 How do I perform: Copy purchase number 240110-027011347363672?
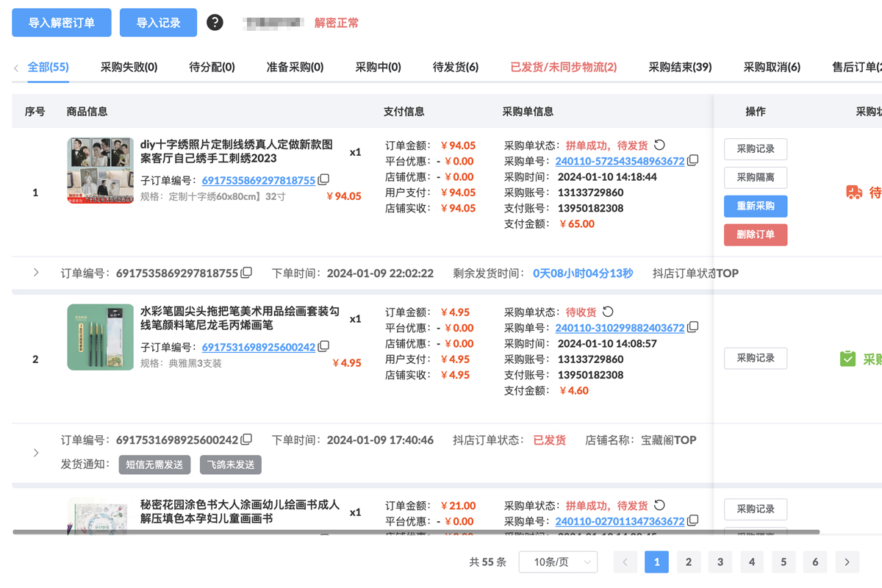click(693, 521)
